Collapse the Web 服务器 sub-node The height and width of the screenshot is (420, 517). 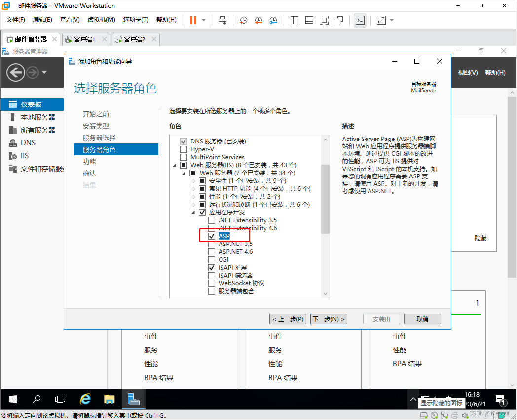pos(184,173)
